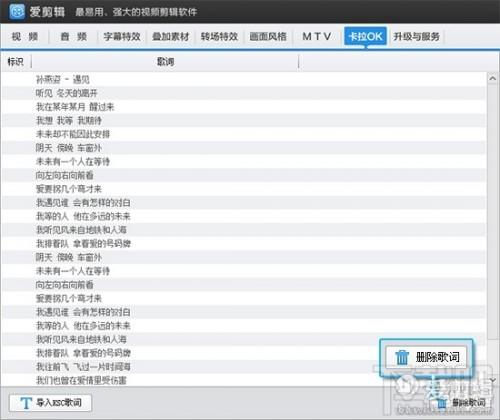Go to the 字幕特效 tab
Screen dimensions: 500x420
point(122,36)
